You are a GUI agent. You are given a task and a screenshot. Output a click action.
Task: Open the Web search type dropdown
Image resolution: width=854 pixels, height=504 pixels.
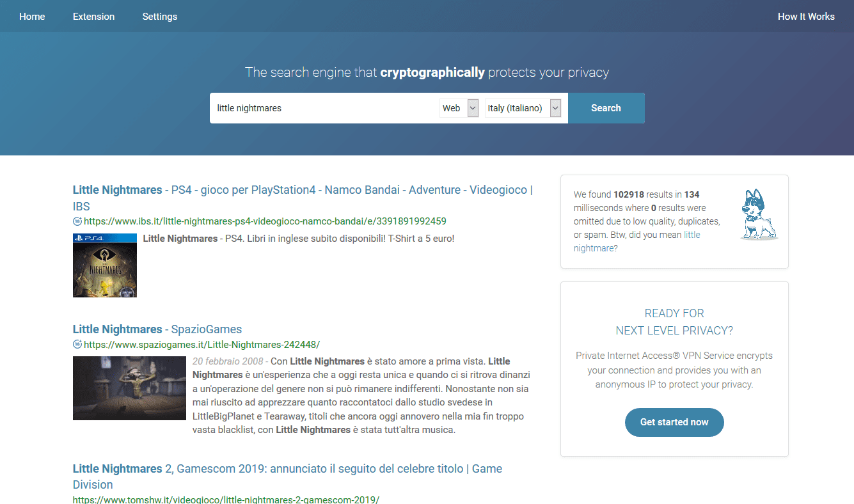click(x=459, y=108)
